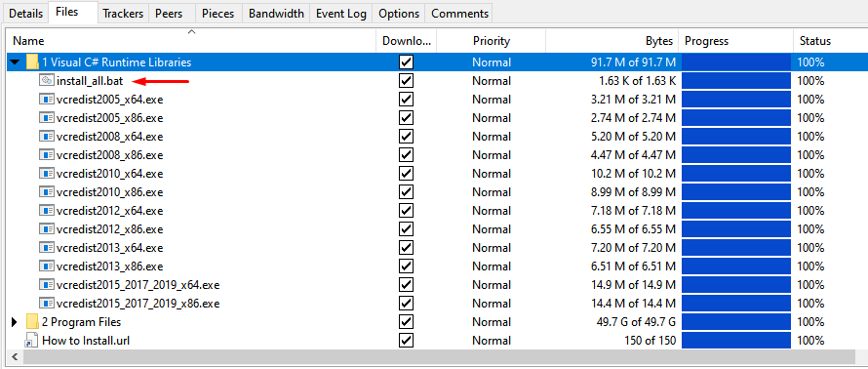868x369 pixels.
Task: Switch to the Trackers tab
Action: coord(124,14)
